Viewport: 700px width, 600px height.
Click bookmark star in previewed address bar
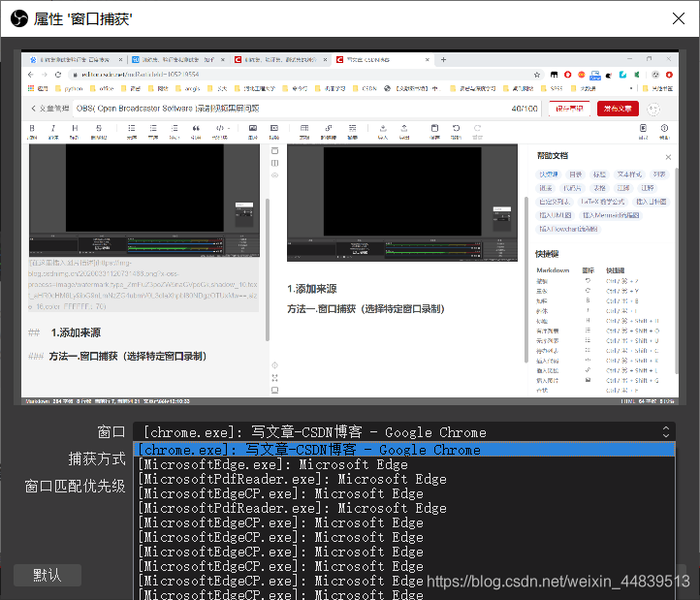click(x=537, y=75)
